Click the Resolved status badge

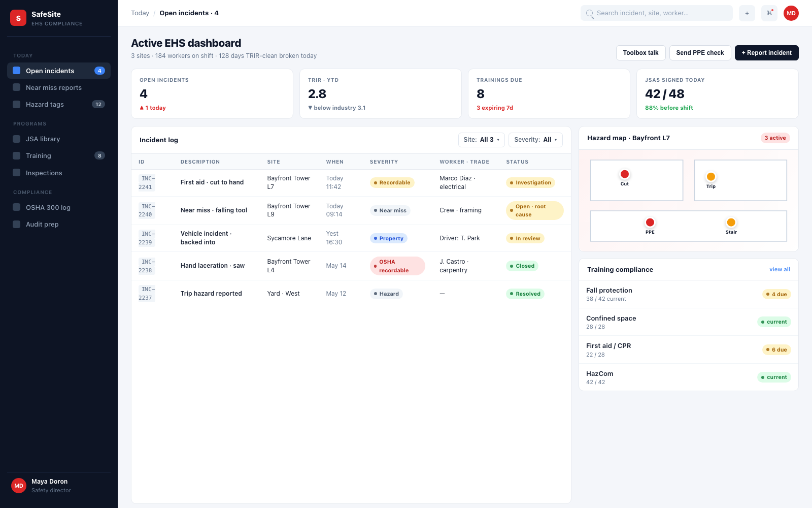pos(525,294)
